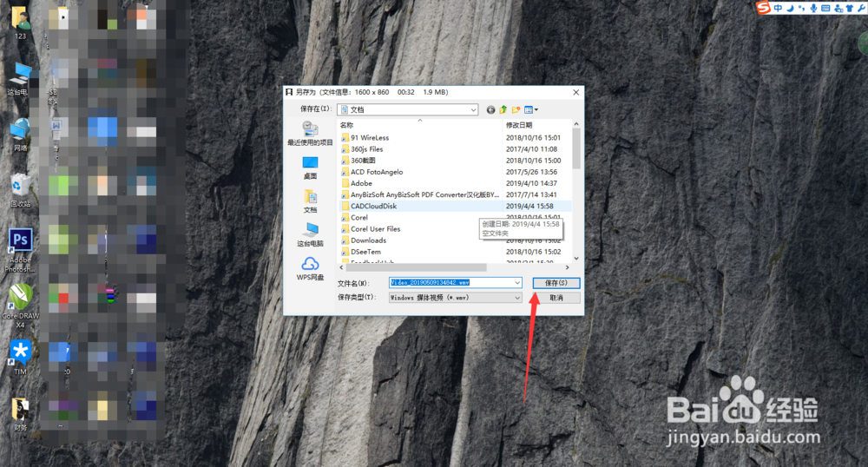Click the date 2019/4/10 14:37 cell

pos(531,184)
